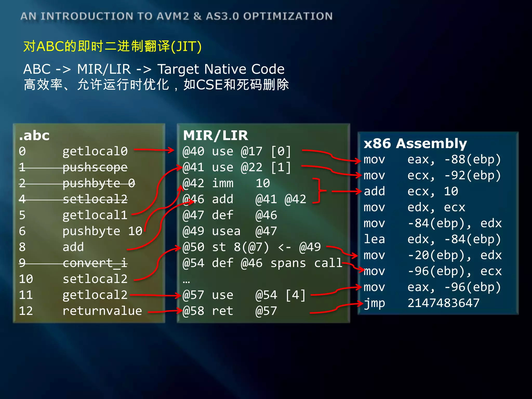Viewport: 532px width, 399px height.
Task: Click the 'mov eax, -88(ebp)' instruction
Action: [433, 159]
